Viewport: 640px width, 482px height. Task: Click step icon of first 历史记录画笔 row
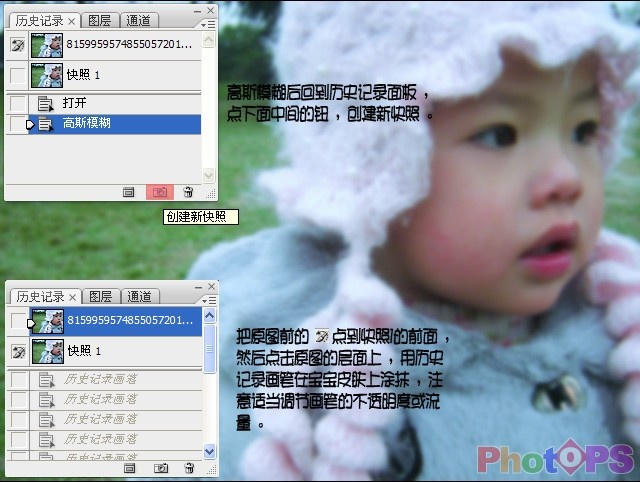click(46, 380)
